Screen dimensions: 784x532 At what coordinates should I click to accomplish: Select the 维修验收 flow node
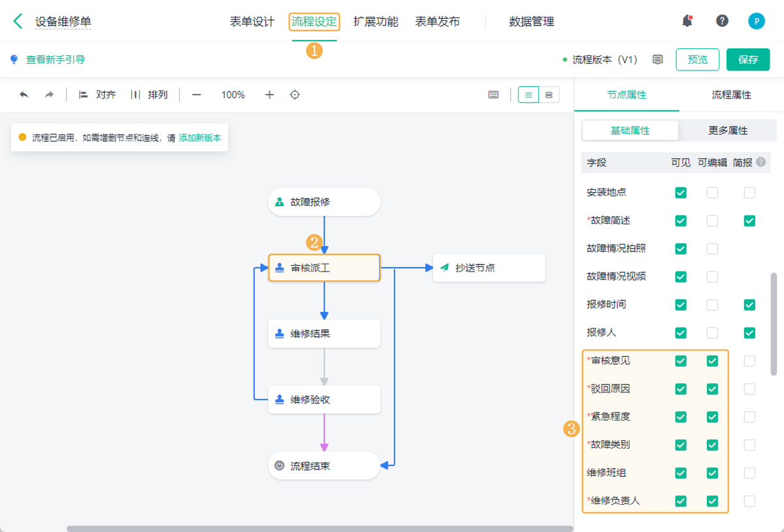coord(324,399)
